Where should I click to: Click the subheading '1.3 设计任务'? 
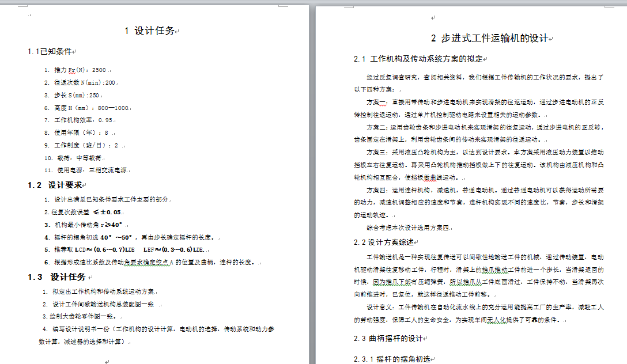point(56,277)
